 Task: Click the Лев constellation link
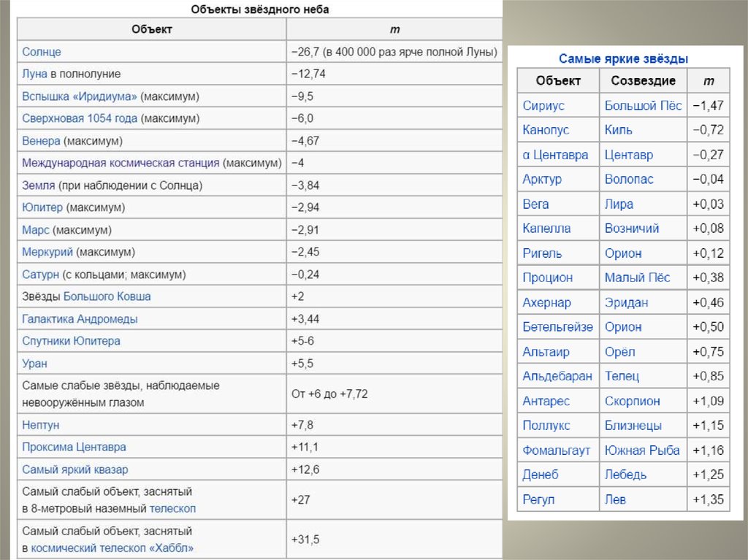coord(615,499)
